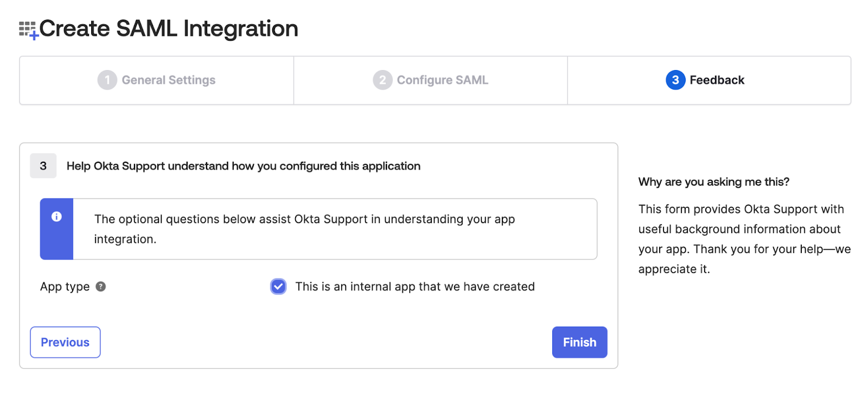Click step number 3 blue circle icon
This screenshot has width=868, height=408.
pos(675,80)
